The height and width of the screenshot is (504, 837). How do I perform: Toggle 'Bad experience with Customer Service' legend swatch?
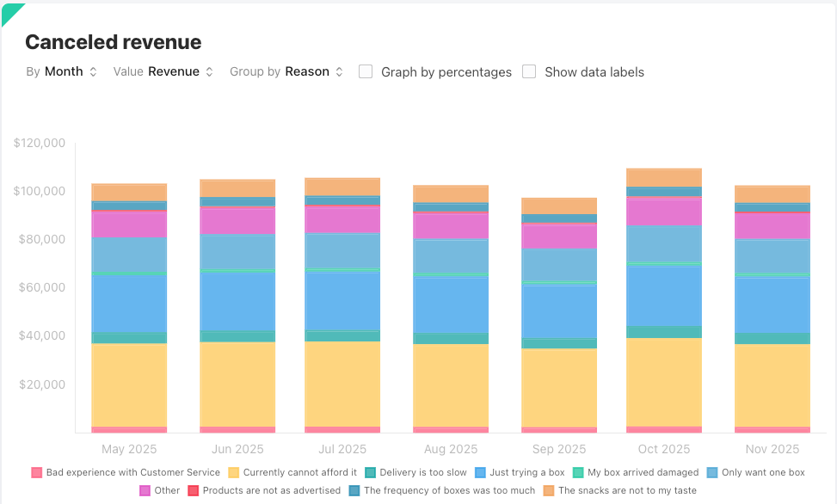click(37, 472)
